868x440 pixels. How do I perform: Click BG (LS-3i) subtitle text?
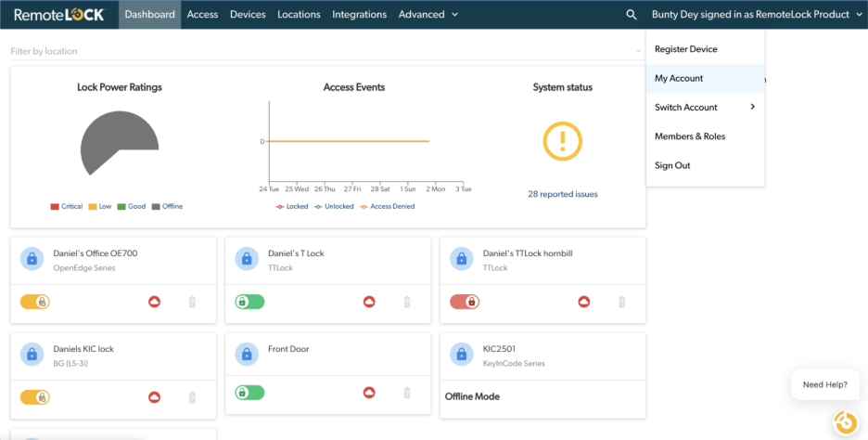click(70, 364)
